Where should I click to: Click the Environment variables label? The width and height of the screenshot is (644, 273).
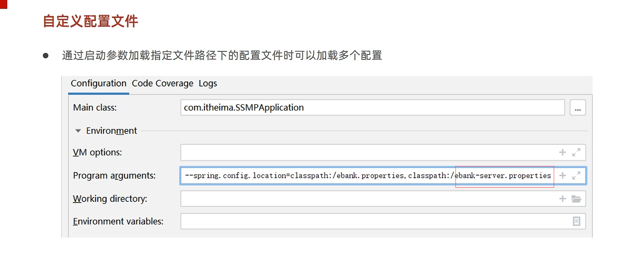click(118, 221)
